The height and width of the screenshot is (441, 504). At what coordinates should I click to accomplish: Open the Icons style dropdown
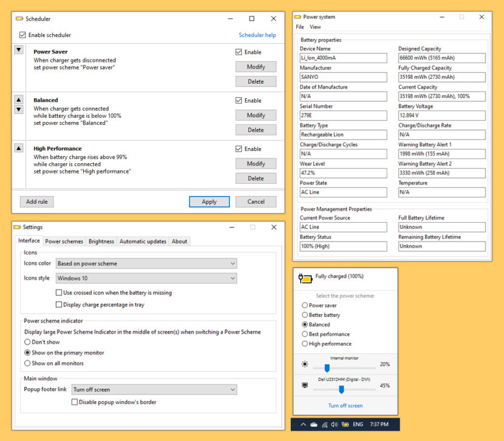pyautogui.click(x=146, y=278)
